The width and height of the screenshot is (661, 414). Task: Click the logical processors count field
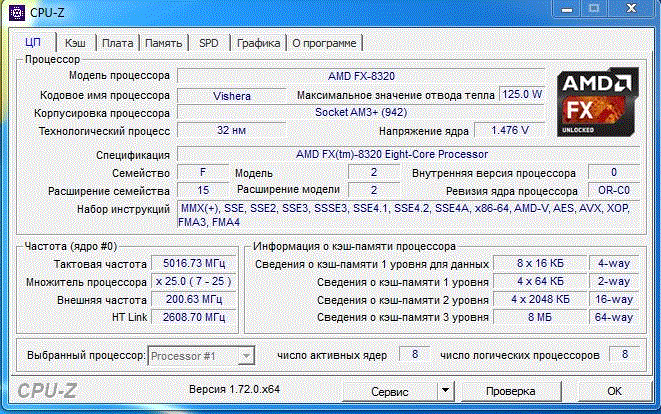[625, 354]
